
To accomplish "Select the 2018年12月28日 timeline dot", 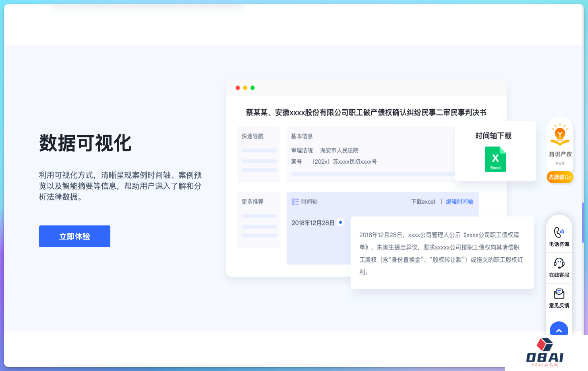I will click(x=341, y=222).
